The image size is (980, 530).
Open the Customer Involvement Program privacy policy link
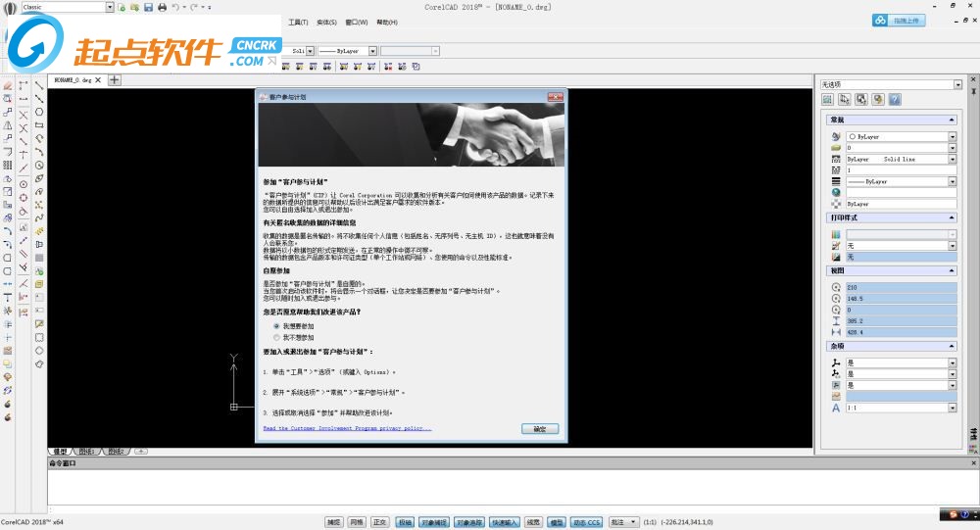coord(348,428)
